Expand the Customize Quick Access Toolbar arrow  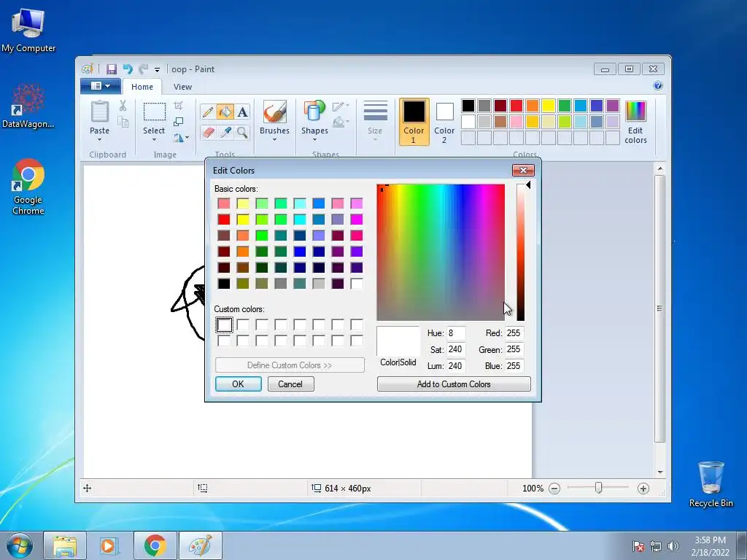point(157,70)
